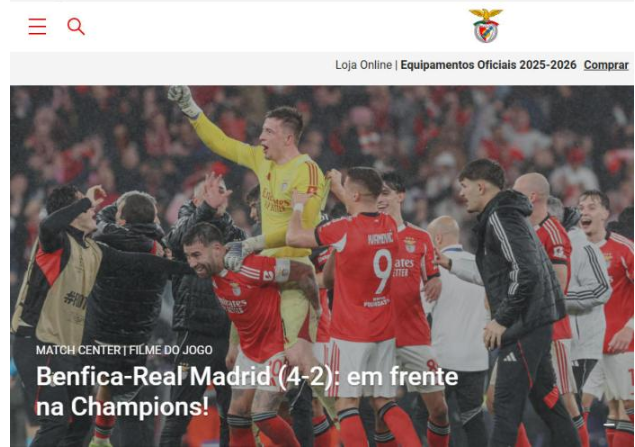635x447 pixels.
Task: Open the FILME DO JOGO label
Action: pos(170,350)
